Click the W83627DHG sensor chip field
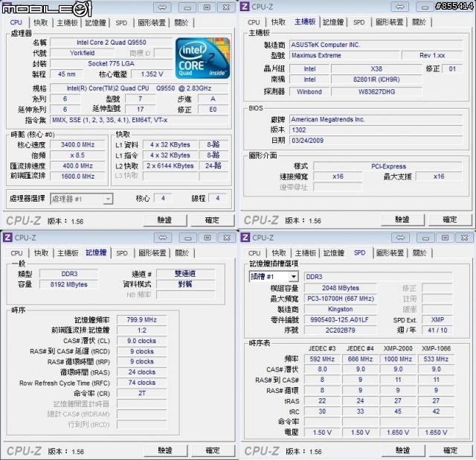Screen dimensions: 476x460 coord(376,92)
